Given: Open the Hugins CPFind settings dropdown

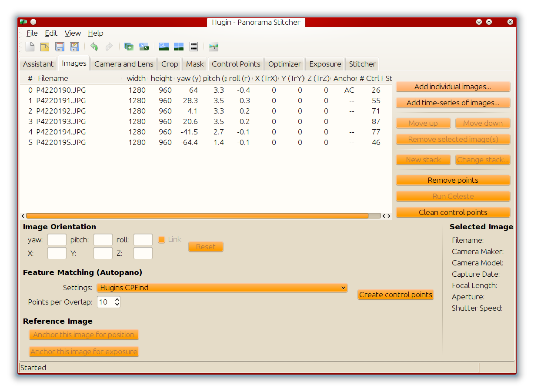Looking at the screenshot, I should (222, 288).
